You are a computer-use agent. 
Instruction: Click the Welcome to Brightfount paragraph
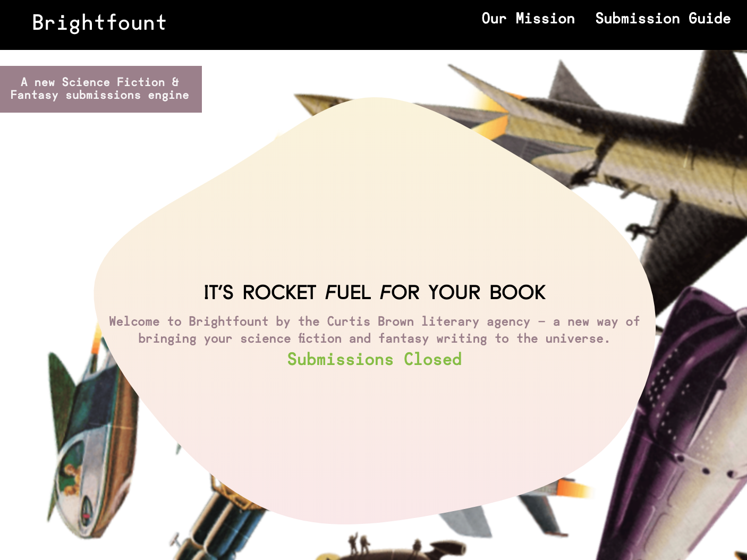[374, 330]
